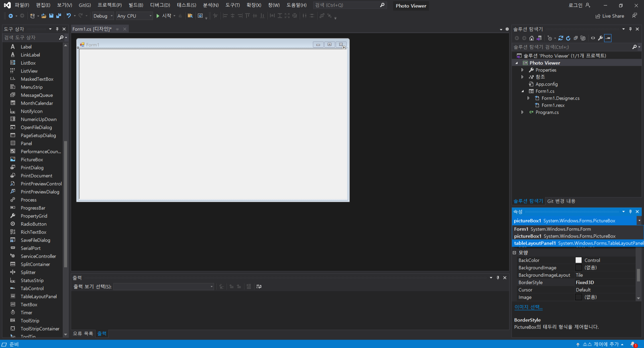This screenshot has height=348, width=644.
Task: Open the 디버그(D) menu
Action: point(160,5)
